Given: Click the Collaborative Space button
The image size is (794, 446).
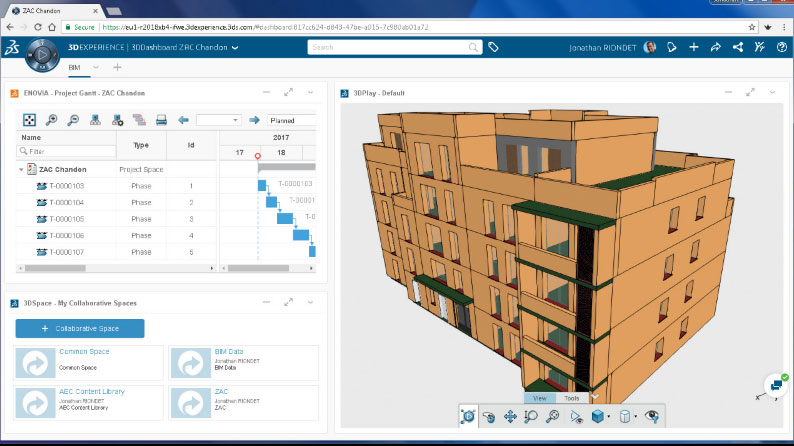Looking at the screenshot, I should coord(80,329).
